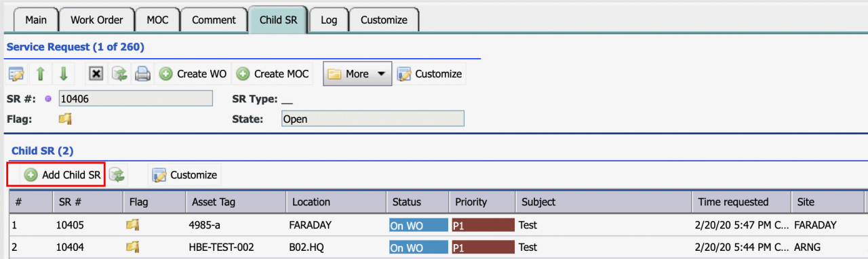This screenshot has height=259, width=868.
Task: Go to next record with down arrow
Action: click(x=63, y=74)
